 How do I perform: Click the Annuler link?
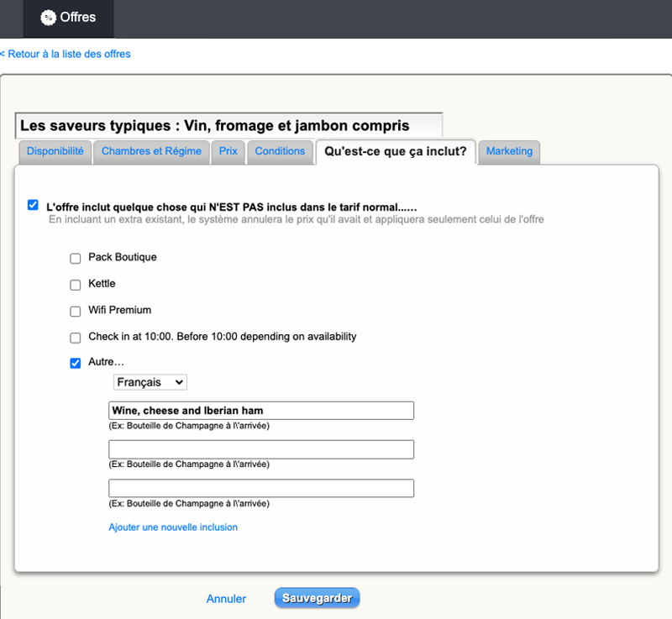pyautogui.click(x=226, y=599)
